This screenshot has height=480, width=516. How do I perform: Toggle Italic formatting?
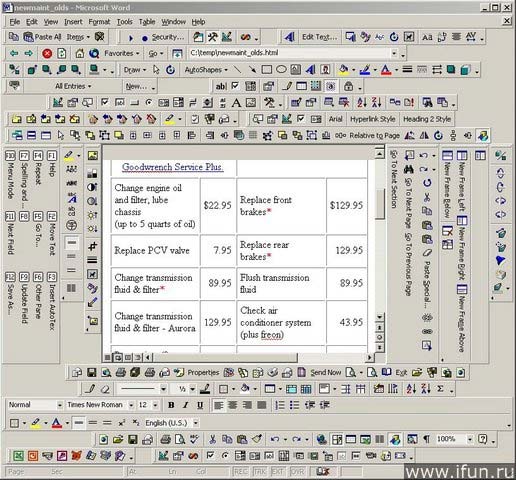click(x=186, y=405)
